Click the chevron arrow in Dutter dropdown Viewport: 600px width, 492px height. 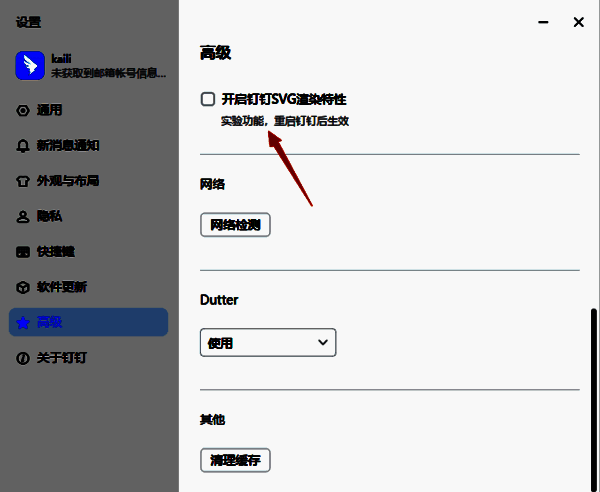tap(322, 343)
